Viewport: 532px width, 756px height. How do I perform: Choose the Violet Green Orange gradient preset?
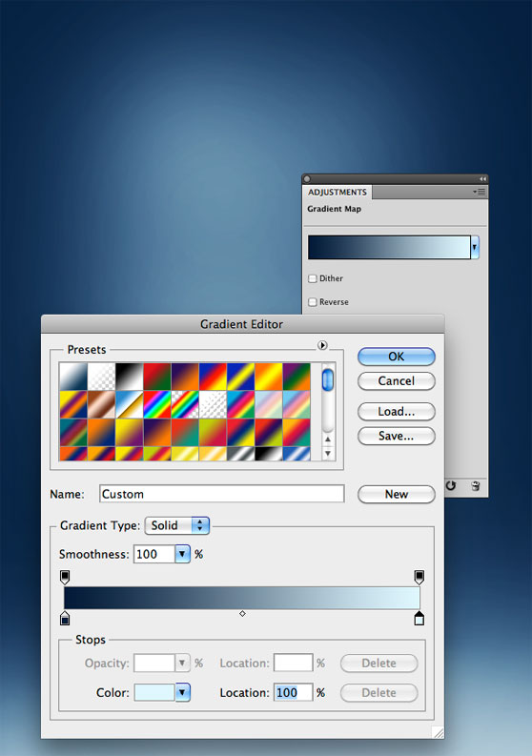297,377
